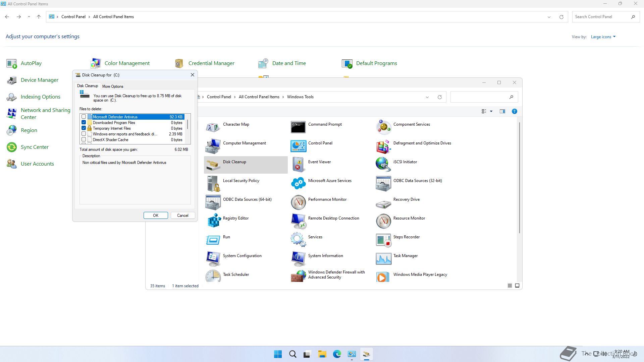This screenshot has width=644, height=362.
Task: Open Performance Monitor icon
Action: click(298, 202)
